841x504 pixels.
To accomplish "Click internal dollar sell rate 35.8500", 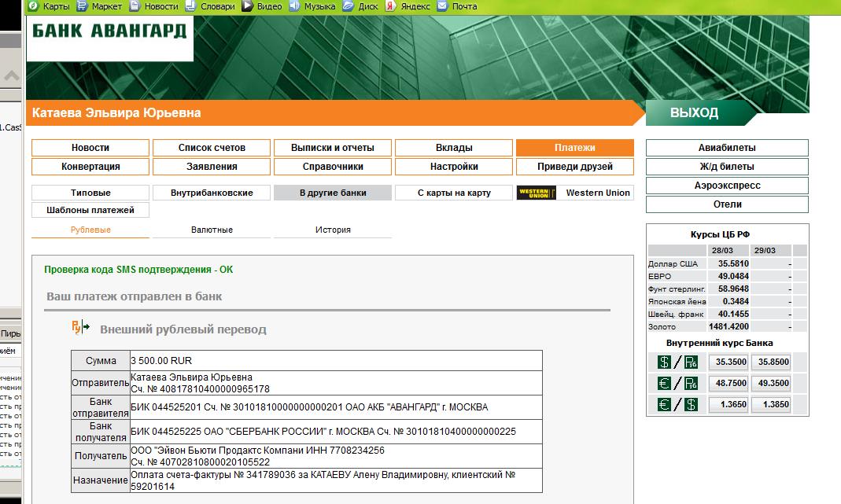I will (773, 362).
